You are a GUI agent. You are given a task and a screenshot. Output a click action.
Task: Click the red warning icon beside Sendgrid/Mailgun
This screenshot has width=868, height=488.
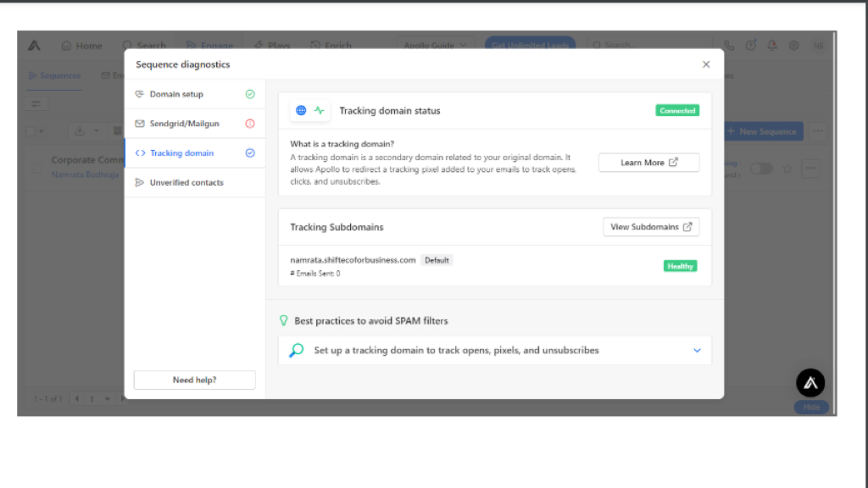[250, 124]
